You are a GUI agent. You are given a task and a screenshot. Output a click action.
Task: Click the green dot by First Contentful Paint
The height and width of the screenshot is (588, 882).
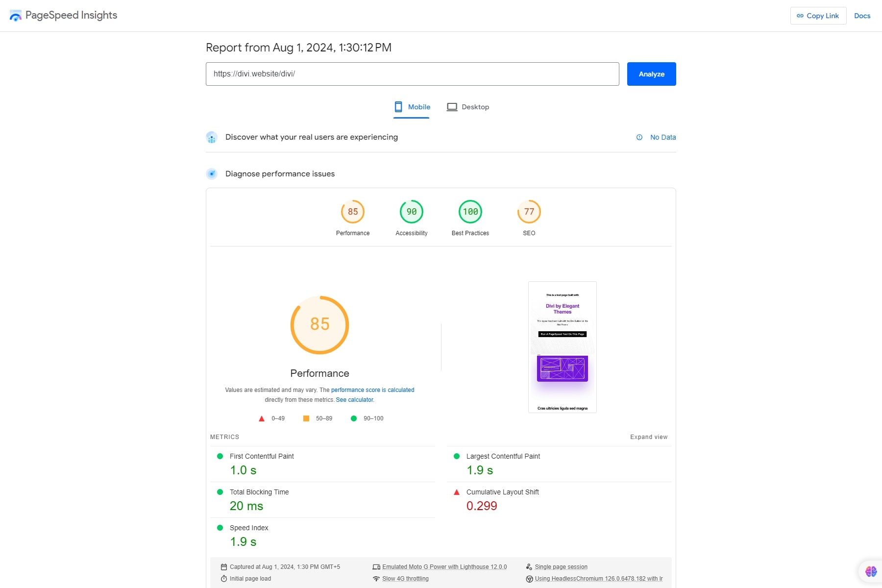[220, 456]
